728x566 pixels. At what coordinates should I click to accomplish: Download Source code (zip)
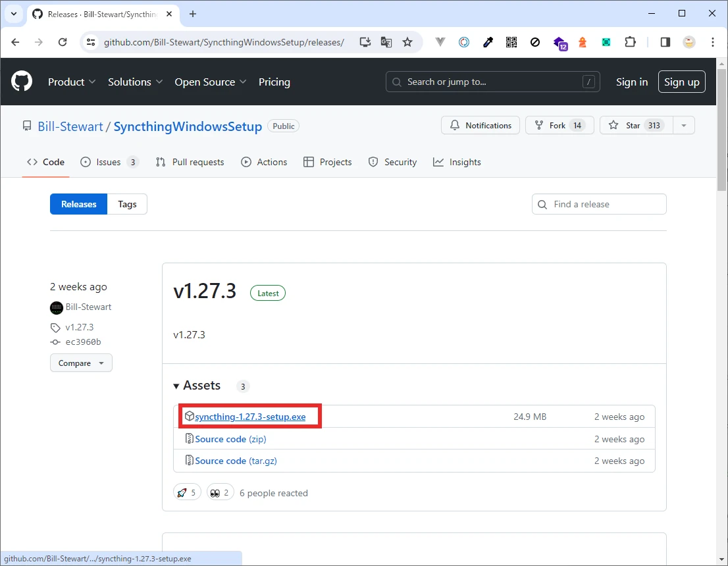[x=231, y=439]
